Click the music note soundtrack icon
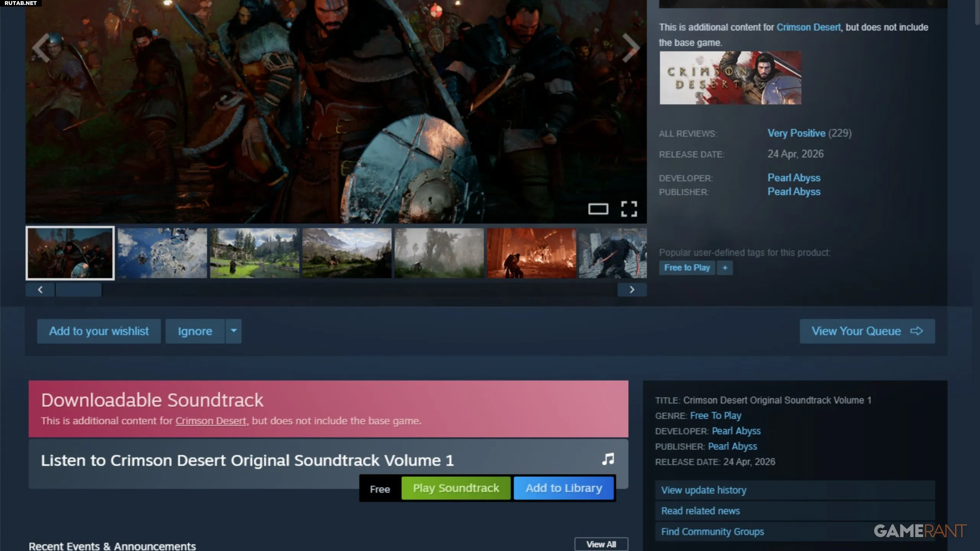 (608, 459)
